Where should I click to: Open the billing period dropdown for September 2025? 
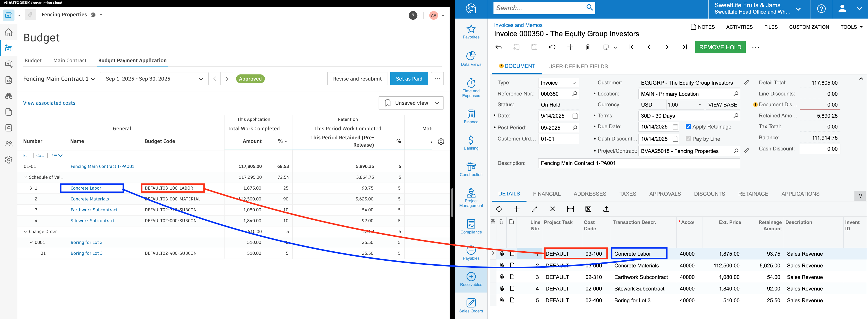click(201, 79)
